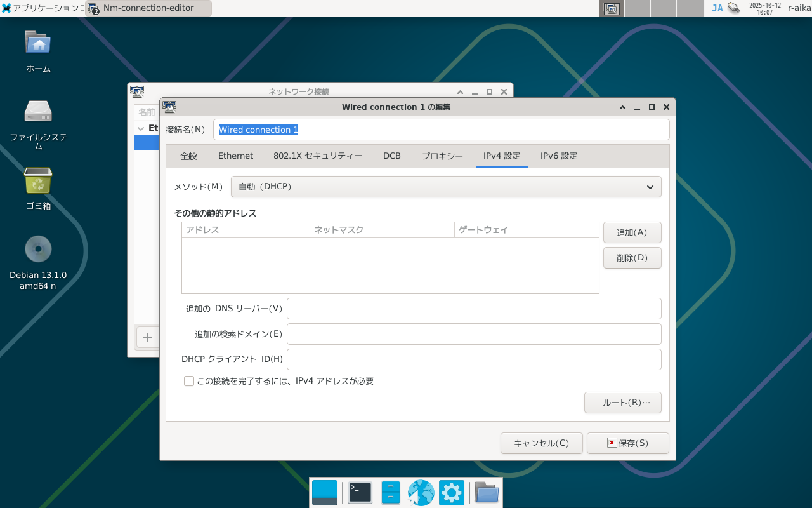This screenshot has width=812, height=508.
Task: Open file manager drawer icon in dock
Action: pos(391,493)
